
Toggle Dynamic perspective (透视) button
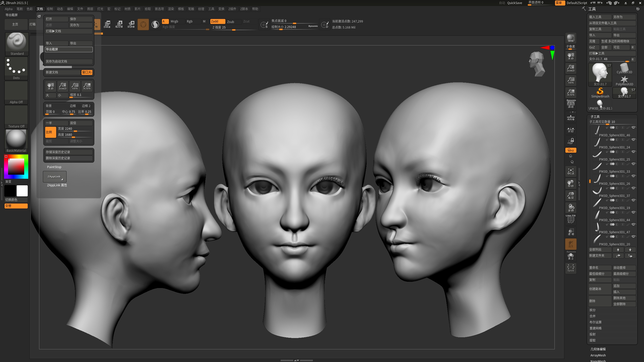coord(571,104)
